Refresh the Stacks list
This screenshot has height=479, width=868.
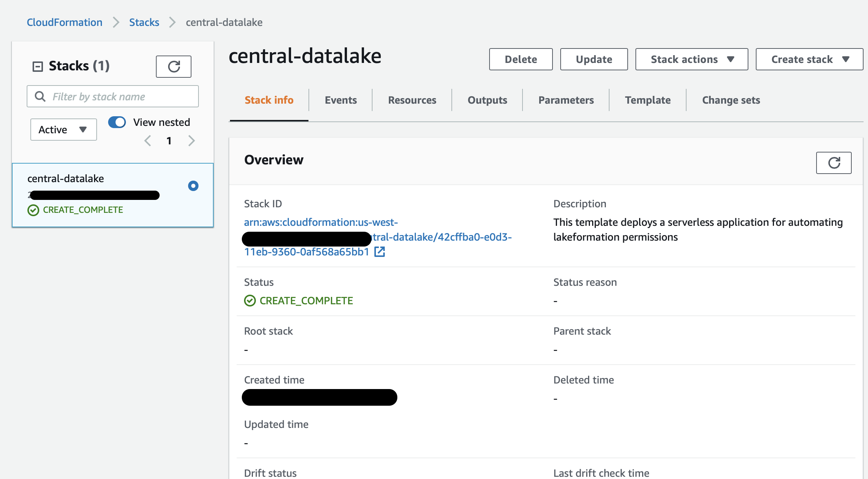173,67
